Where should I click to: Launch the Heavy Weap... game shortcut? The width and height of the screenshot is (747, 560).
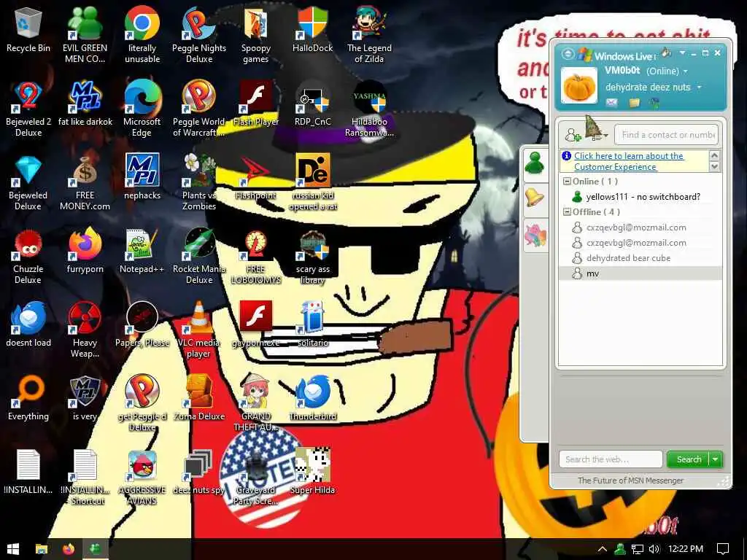point(85,330)
